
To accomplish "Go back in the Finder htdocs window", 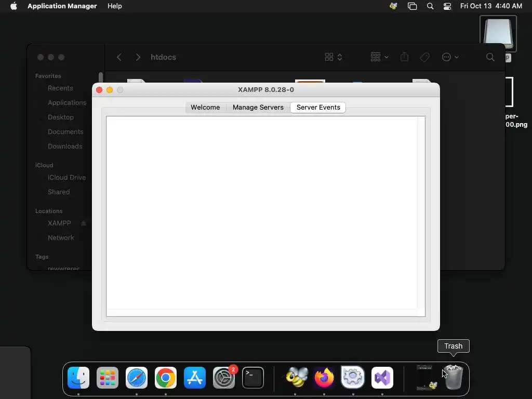I will [x=119, y=57].
